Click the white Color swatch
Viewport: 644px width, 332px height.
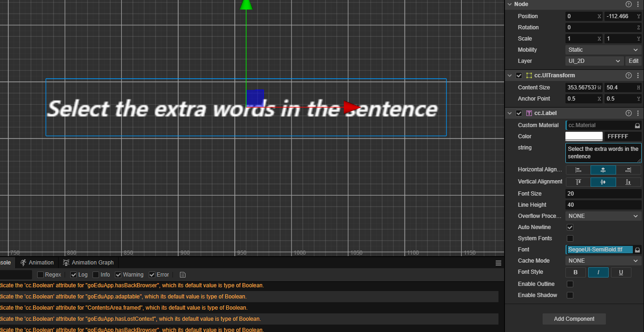pyautogui.click(x=584, y=136)
